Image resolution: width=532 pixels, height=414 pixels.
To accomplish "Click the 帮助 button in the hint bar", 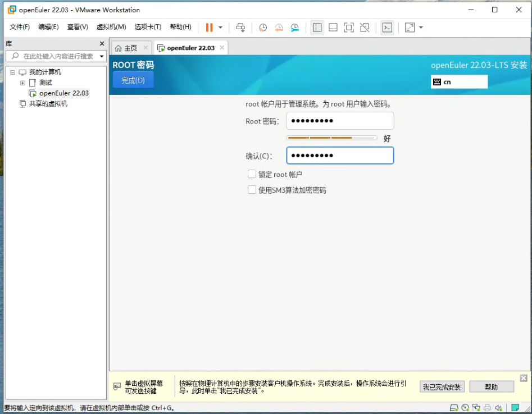I will click(492, 387).
